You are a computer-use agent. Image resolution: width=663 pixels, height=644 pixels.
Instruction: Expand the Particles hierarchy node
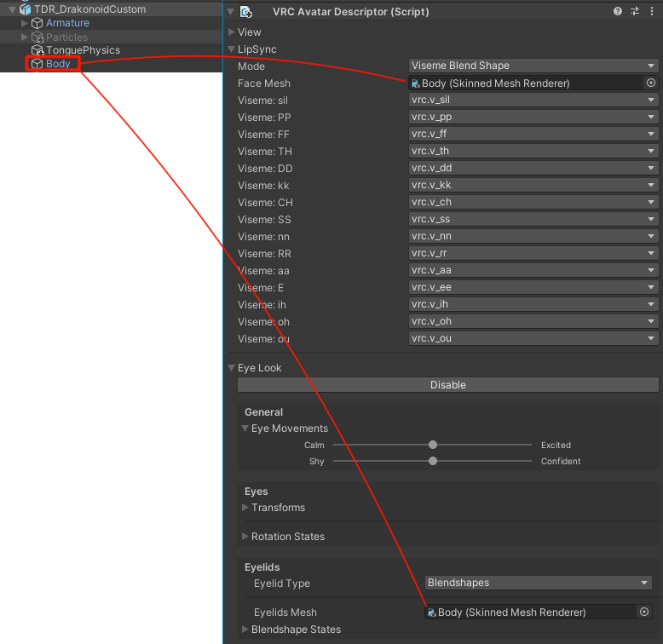[24, 37]
